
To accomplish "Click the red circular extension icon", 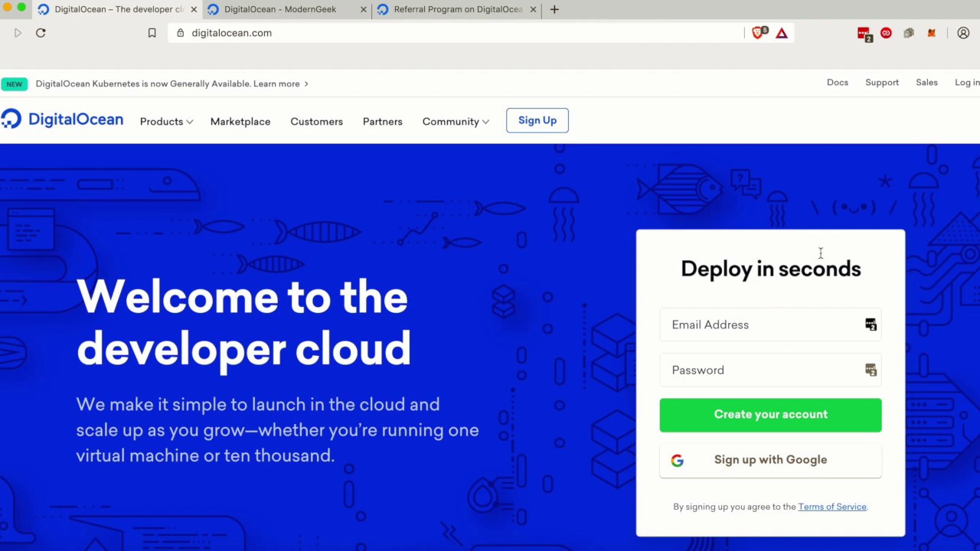I will tap(886, 33).
